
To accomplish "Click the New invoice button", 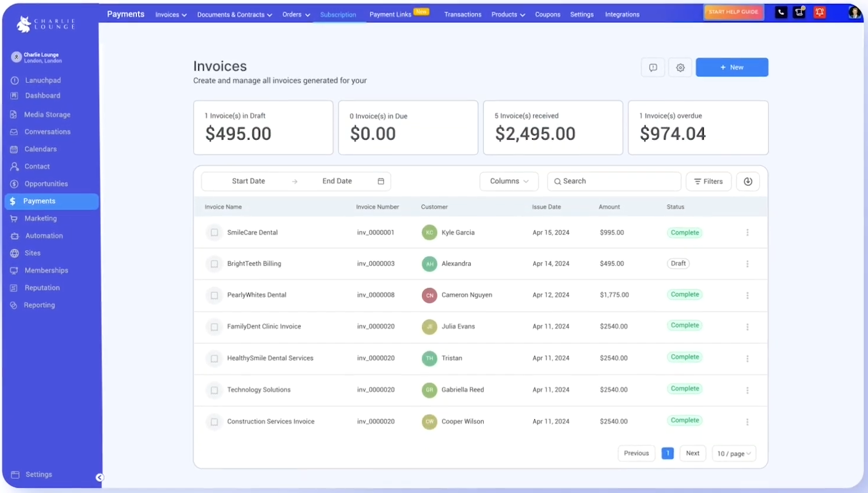I will [731, 67].
